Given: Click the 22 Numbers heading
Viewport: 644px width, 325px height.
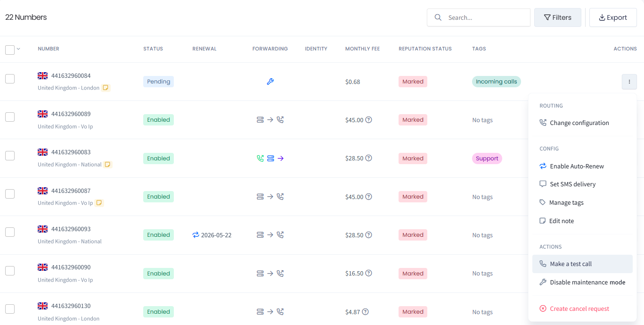Looking at the screenshot, I should click(x=26, y=17).
